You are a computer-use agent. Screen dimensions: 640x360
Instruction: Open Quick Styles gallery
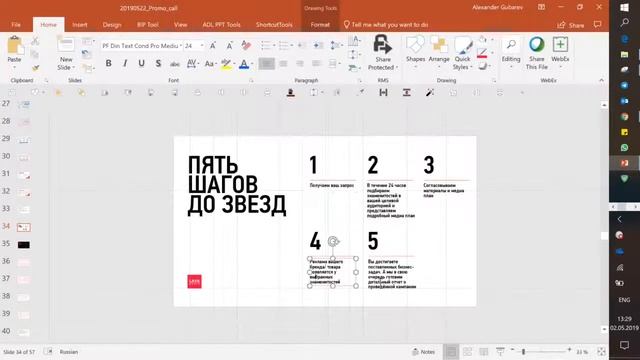tap(462, 44)
